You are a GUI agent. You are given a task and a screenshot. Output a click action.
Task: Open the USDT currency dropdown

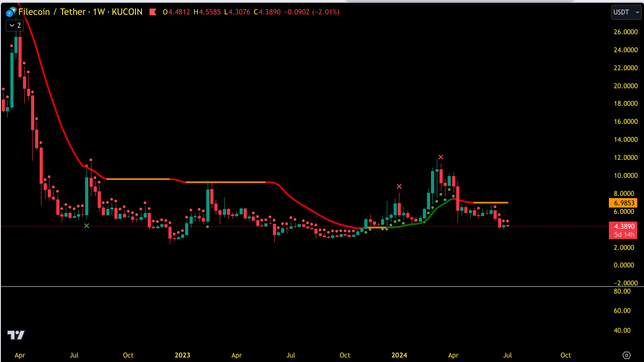626,12
